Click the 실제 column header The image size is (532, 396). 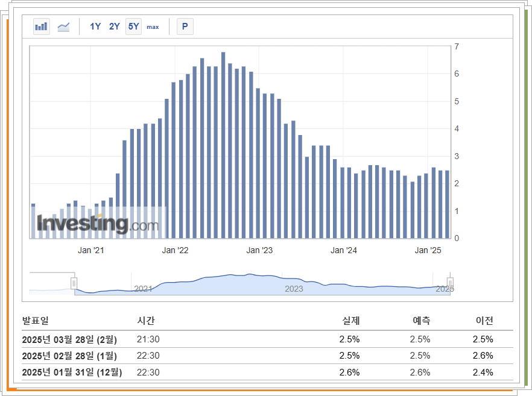351,321
